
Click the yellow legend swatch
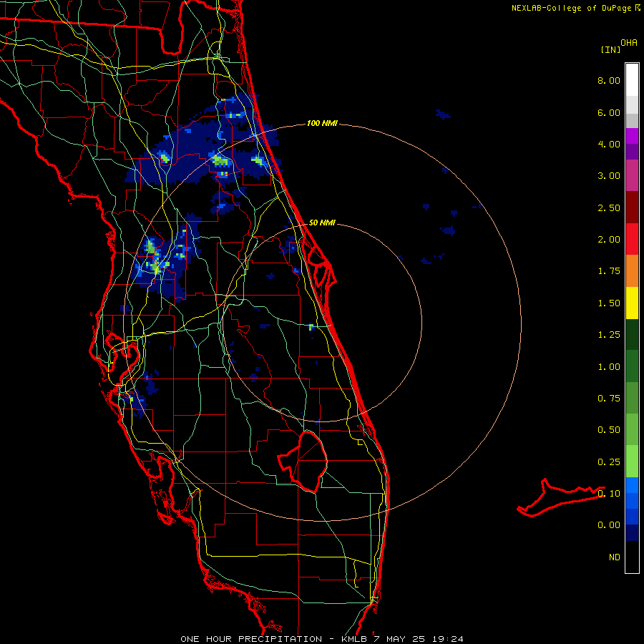pos(632,303)
